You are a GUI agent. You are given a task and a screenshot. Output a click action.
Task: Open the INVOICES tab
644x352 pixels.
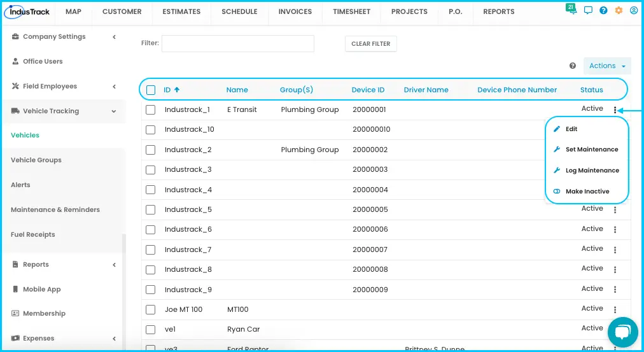(295, 12)
